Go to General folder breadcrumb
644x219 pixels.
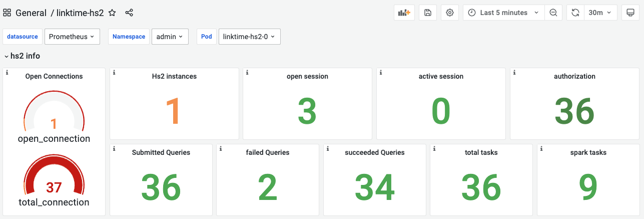(x=31, y=13)
